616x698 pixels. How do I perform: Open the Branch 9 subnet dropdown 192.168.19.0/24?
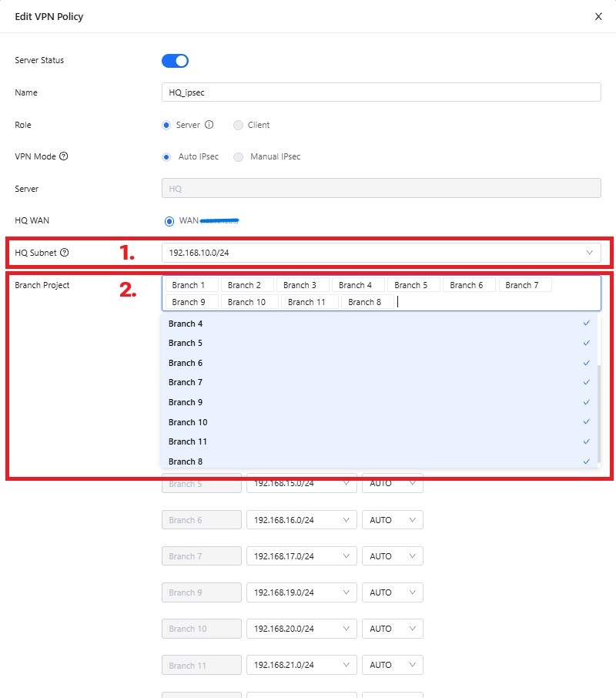(x=302, y=592)
